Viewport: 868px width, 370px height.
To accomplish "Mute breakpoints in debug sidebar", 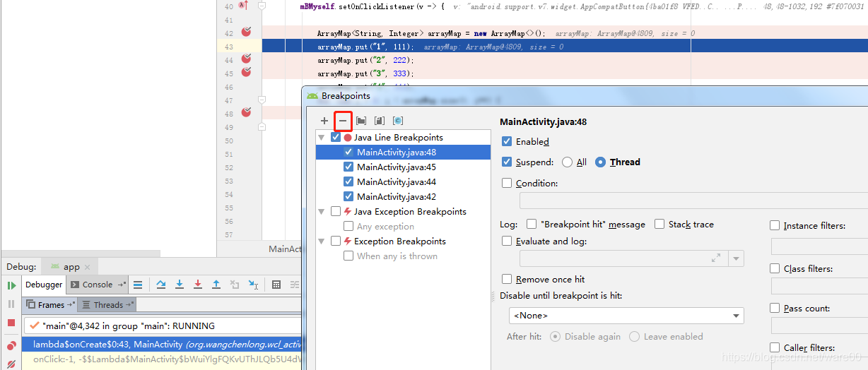I will click(11, 364).
